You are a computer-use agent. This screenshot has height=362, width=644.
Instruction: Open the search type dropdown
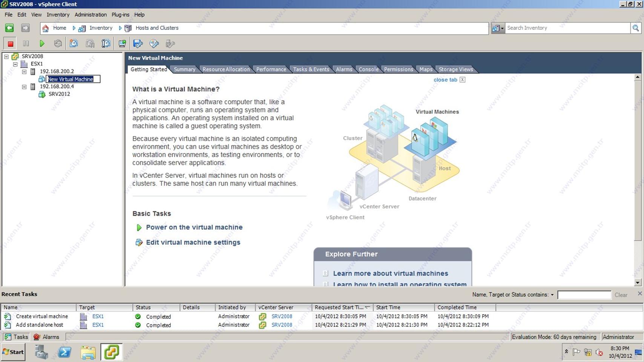(498, 28)
